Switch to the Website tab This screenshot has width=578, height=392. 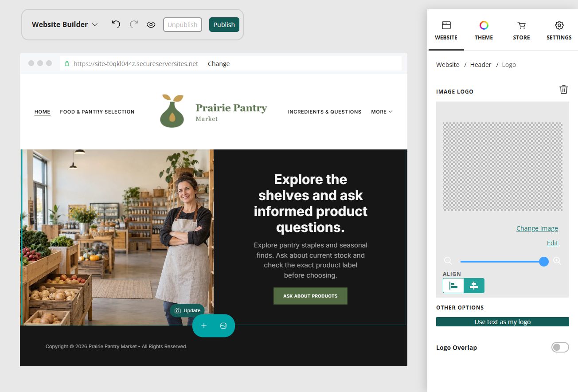(x=446, y=31)
